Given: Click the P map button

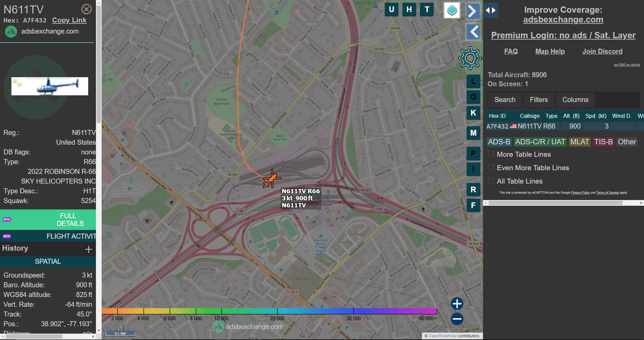Looking at the screenshot, I should 473,153.
